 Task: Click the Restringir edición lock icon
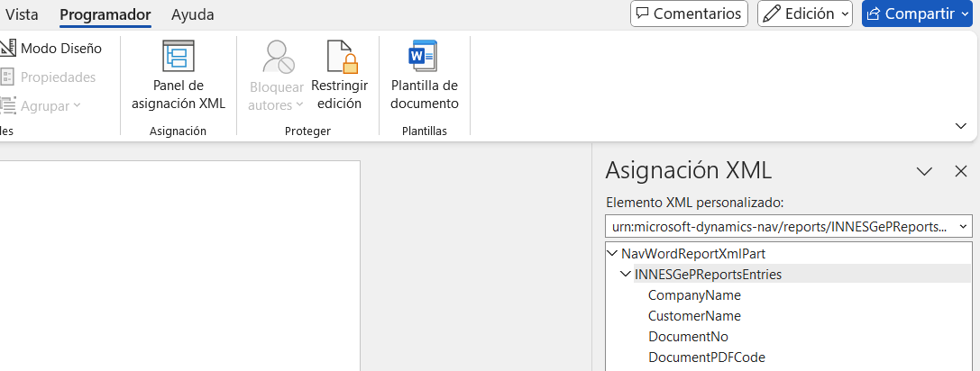342,57
